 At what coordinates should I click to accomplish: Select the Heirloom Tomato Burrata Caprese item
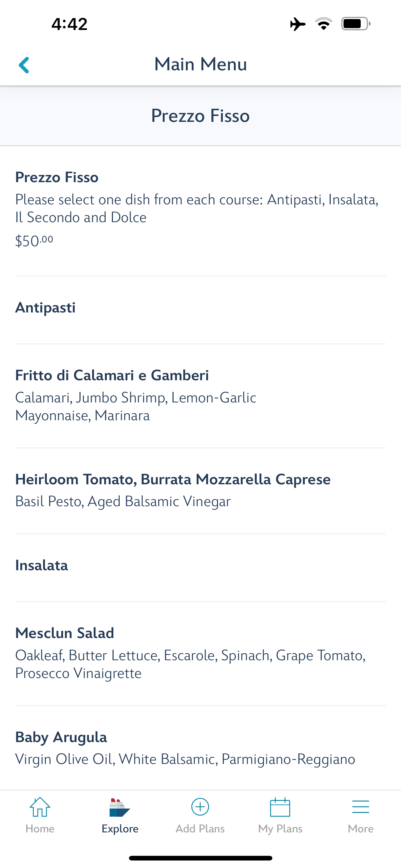click(173, 480)
